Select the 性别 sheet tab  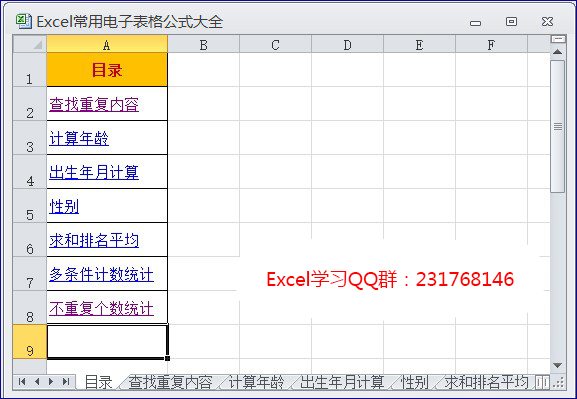[414, 382]
